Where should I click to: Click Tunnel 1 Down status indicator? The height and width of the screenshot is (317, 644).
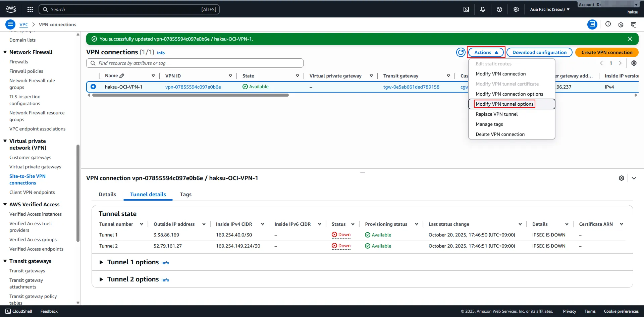pyautogui.click(x=341, y=235)
